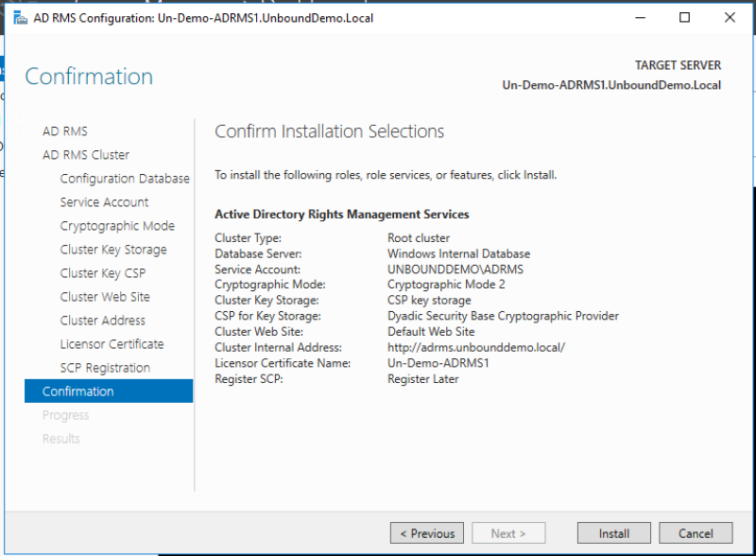Open the SCP Registration step
The width and height of the screenshot is (756, 556).
click(x=105, y=368)
